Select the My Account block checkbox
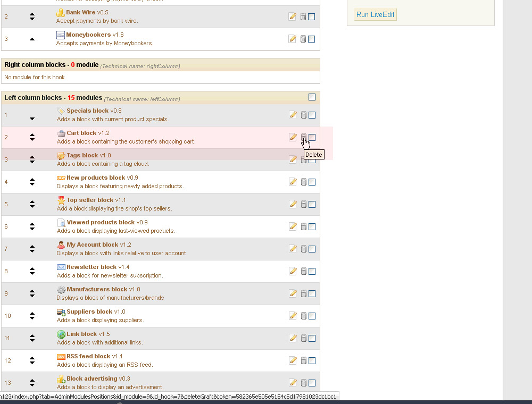This screenshot has height=404, width=532. click(x=312, y=249)
